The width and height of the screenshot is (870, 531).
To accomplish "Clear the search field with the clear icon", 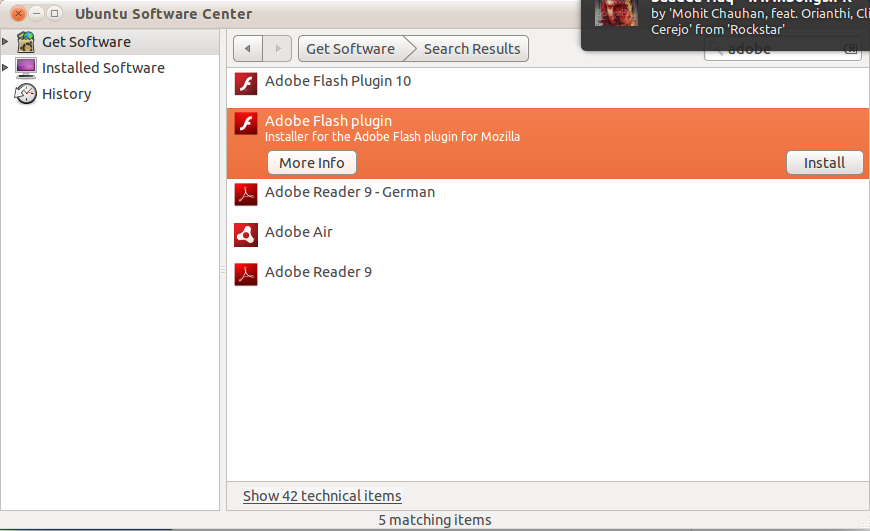I will pyautogui.click(x=850, y=49).
